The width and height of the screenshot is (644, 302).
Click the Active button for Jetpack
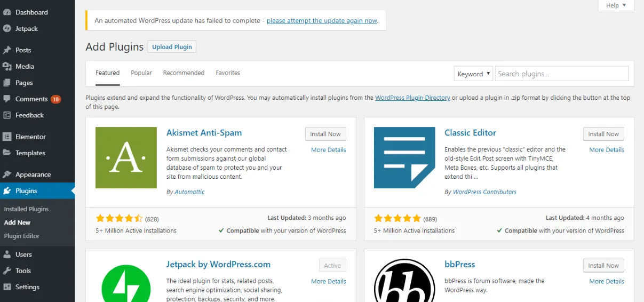332,266
